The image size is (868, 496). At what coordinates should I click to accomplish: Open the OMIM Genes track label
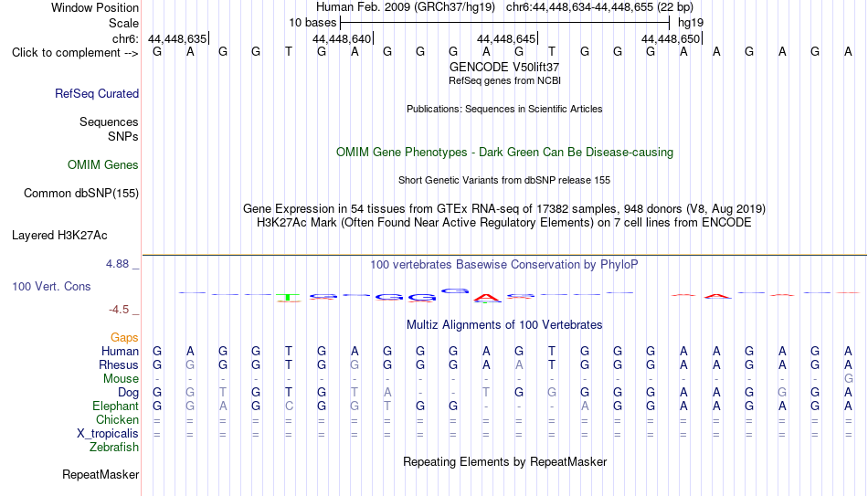tap(102, 165)
